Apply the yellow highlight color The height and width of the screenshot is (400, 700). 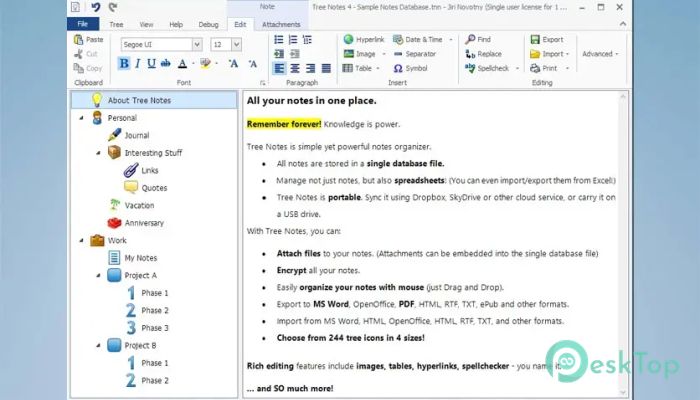tap(205, 63)
